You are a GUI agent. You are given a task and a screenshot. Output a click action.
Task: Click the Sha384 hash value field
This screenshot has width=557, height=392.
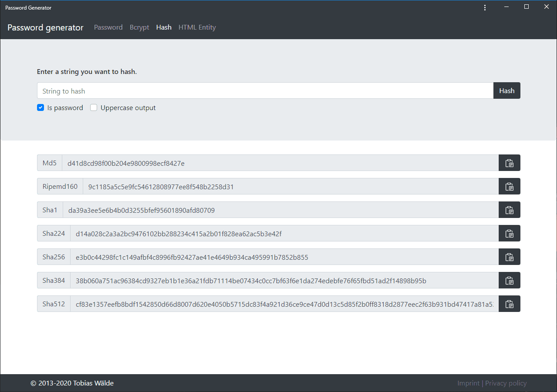pyautogui.click(x=284, y=281)
